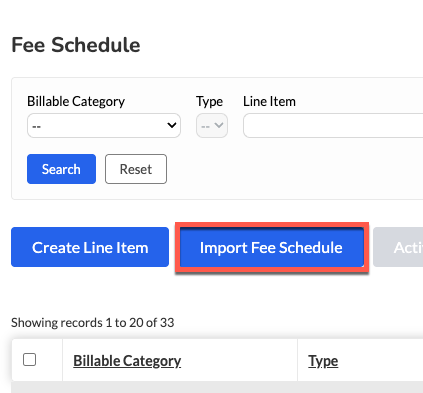The width and height of the screenshot is (423, 393).
Task: Click the Create Line Item button
Action: click(90, 247)
